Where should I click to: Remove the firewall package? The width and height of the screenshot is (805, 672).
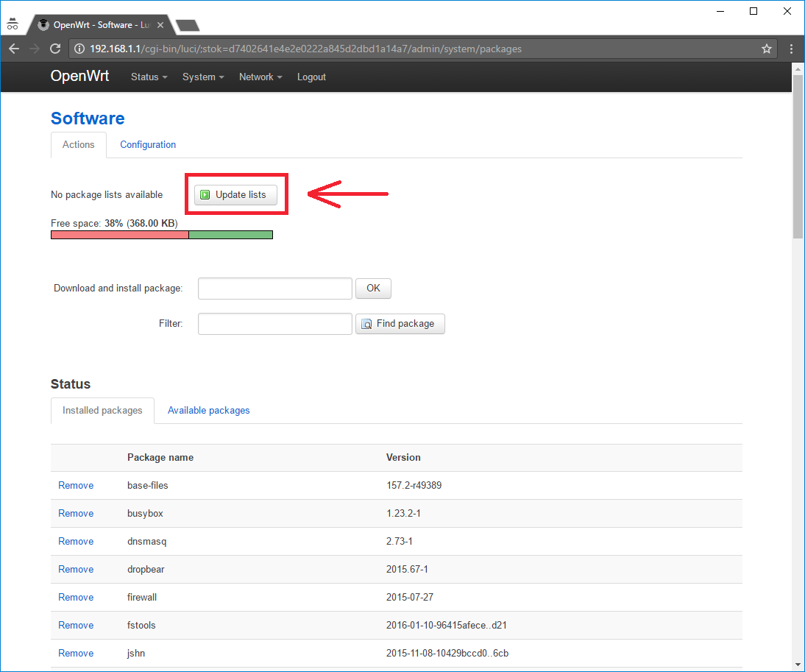point(76,598)
